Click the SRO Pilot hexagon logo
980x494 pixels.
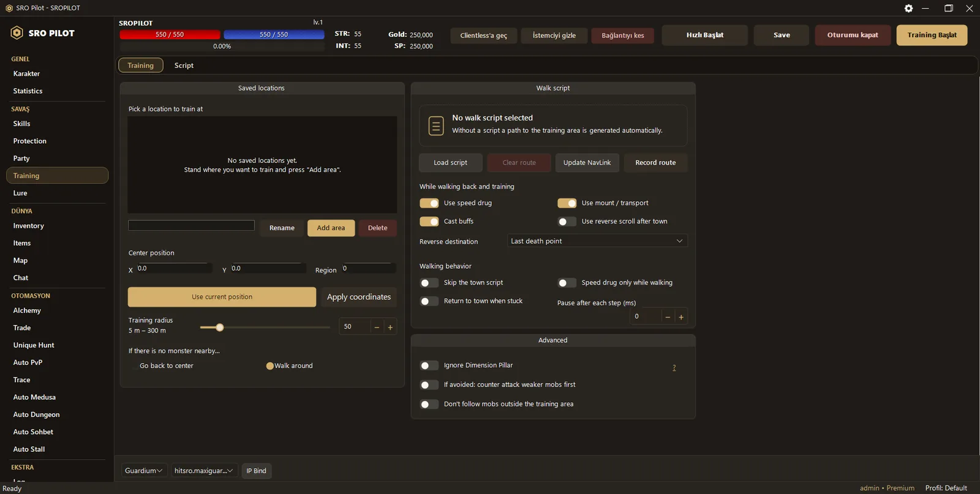17,33
